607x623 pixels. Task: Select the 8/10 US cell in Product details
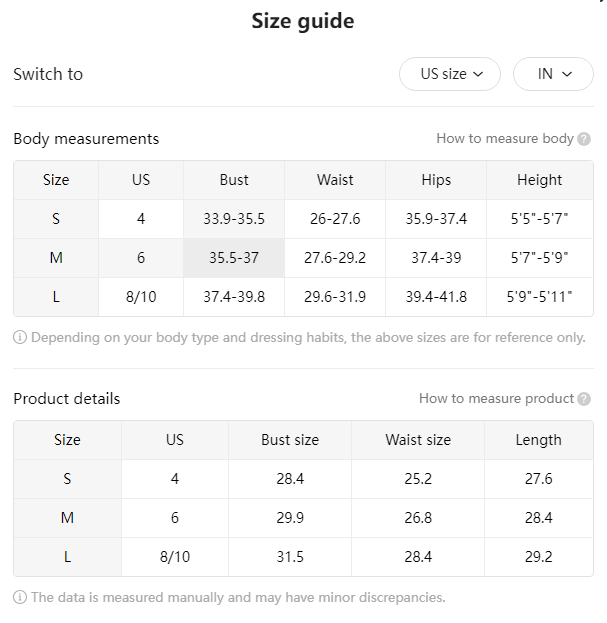pos(175,557)
